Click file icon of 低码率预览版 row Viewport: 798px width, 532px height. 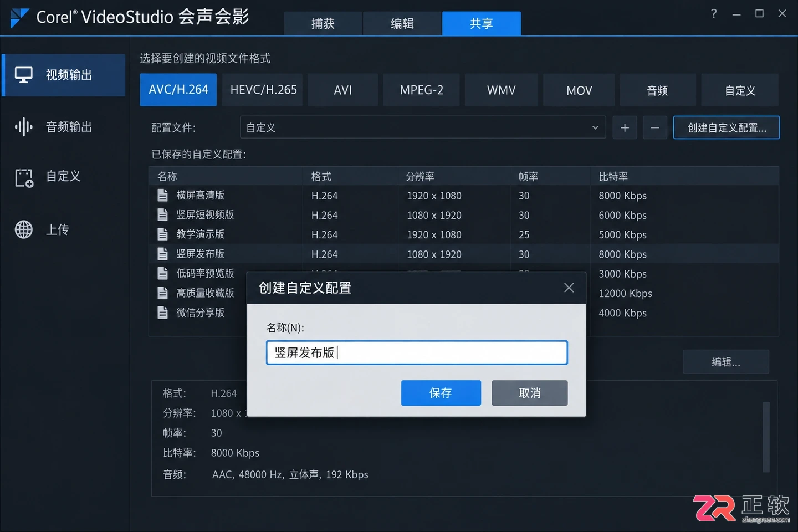coord(162,273)
